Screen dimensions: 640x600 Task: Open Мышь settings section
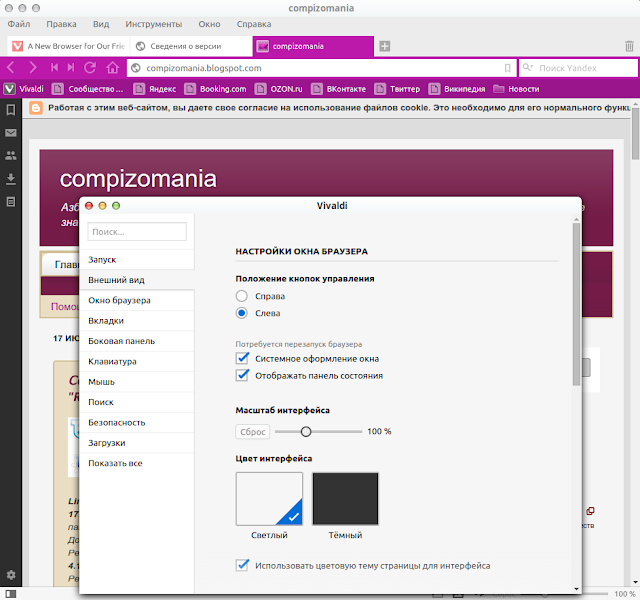[137, 382]
